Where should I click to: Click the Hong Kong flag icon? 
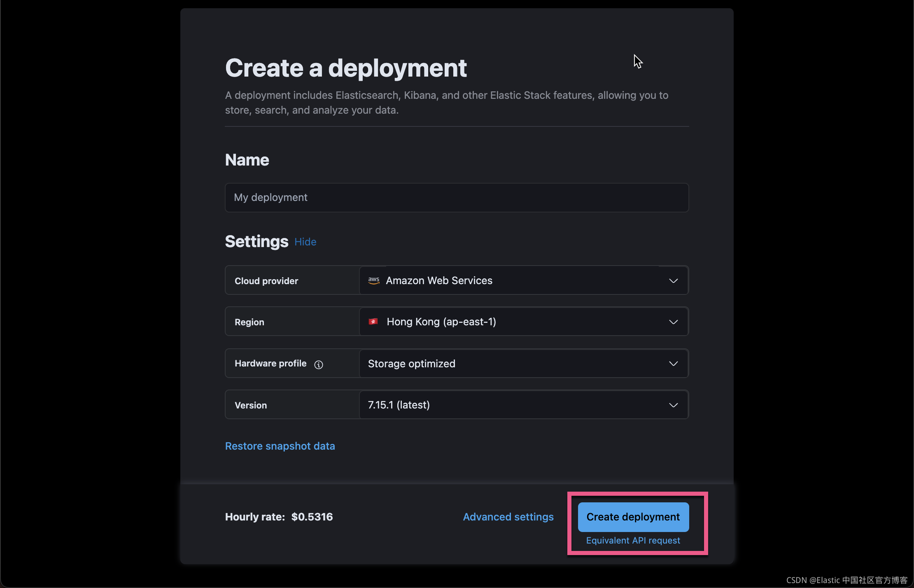pyautogui.click(x=373, y=322)
